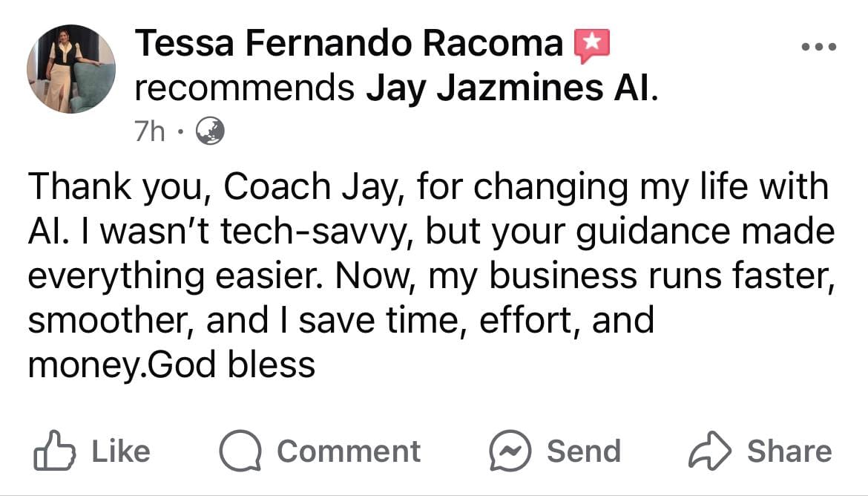Open Tessa's profile picture
Image resolution: width=868 pixels, height=496 pixels.
(71, 69)
